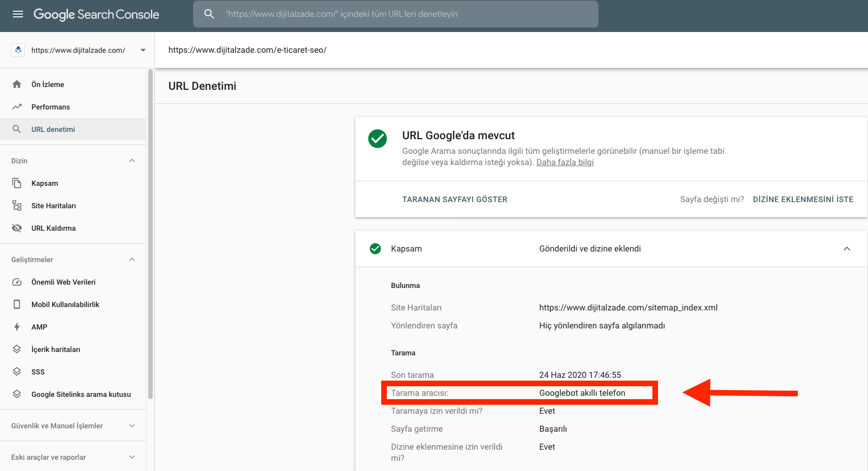Open Site Haritaları page
Image resolution: width=868 pixels, height=471 pixels.
click(x=73, y=205)
